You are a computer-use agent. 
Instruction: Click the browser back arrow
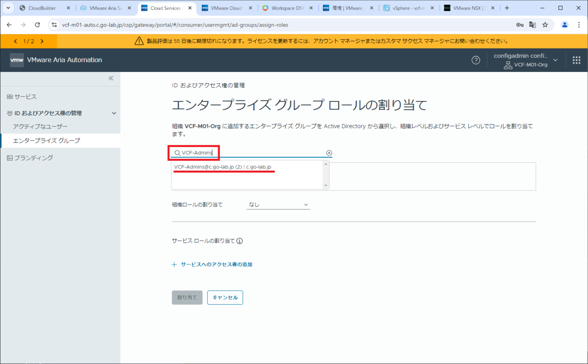10,24
